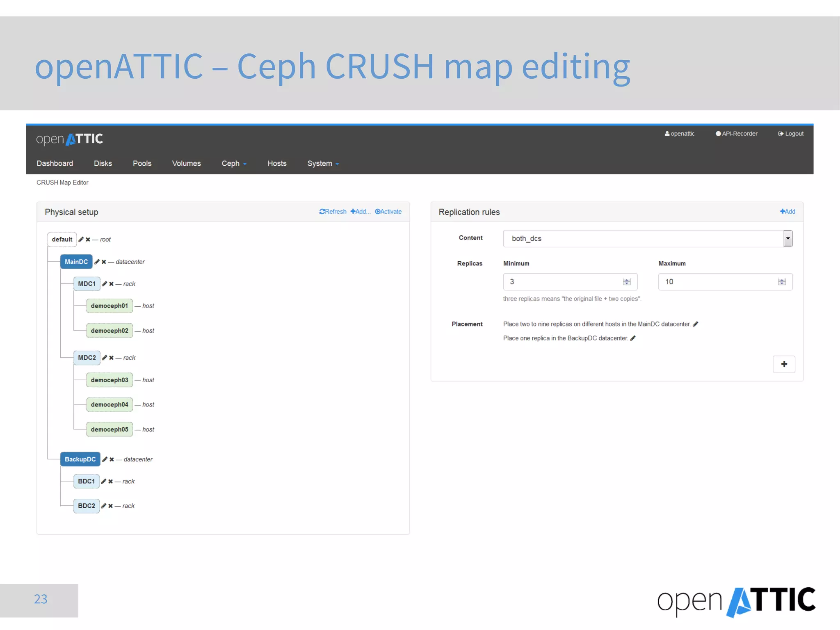Open the Hosts page
This screenshot has width=840, height=630.
click(x=277, y=163)
